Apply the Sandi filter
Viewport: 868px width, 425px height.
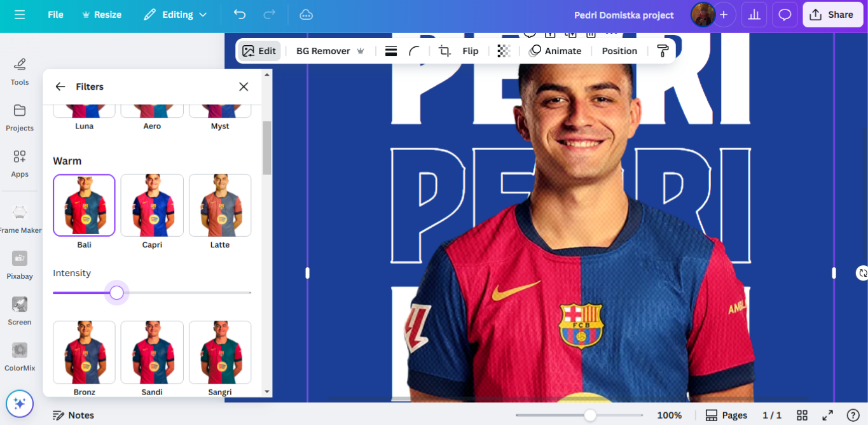[x=152, y=352]
